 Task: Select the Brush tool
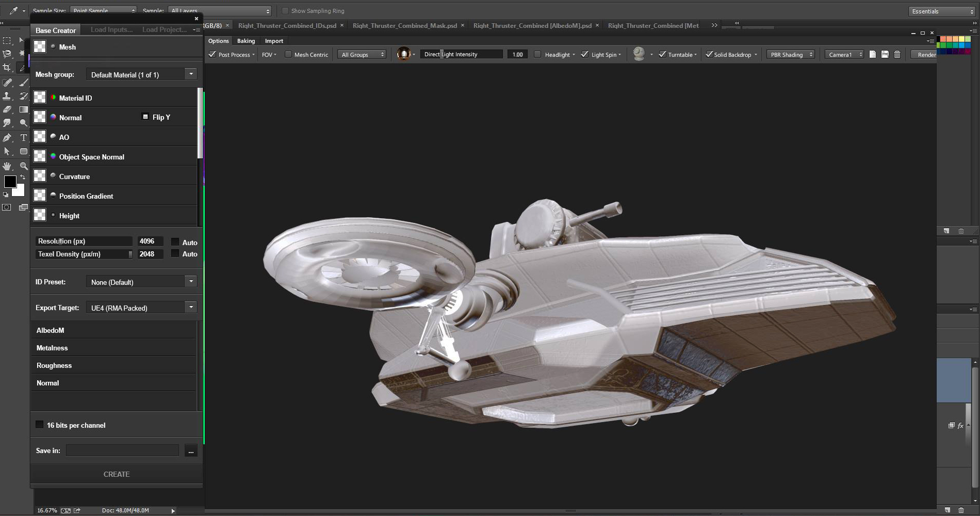pyautogui.click(x=24, y=83)
